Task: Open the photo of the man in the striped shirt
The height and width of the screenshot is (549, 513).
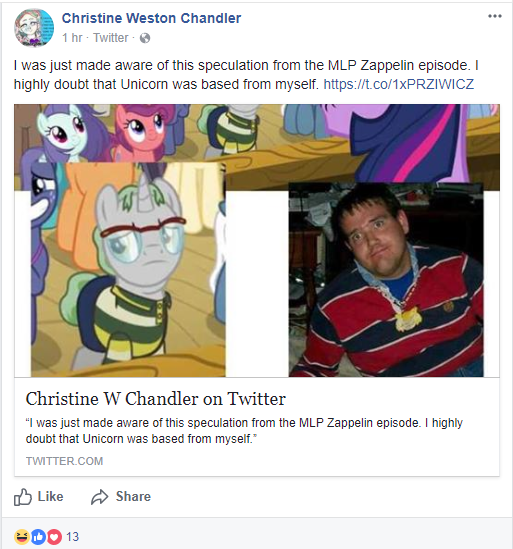Action: point(386,280)
